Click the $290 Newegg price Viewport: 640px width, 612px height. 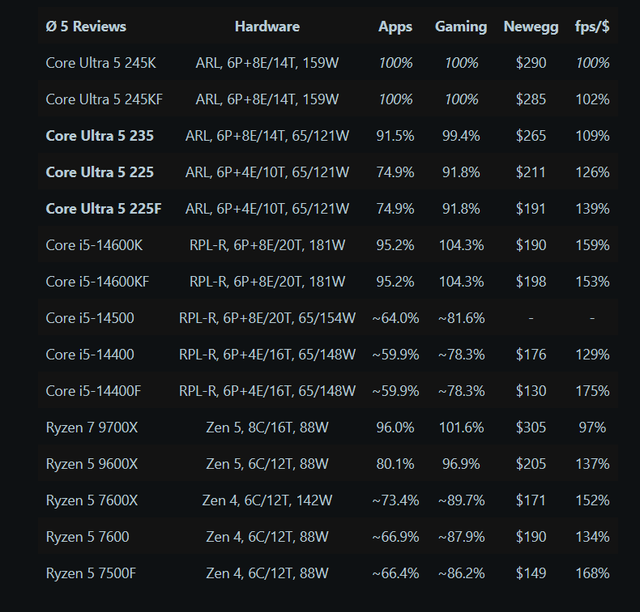[531, 63]
